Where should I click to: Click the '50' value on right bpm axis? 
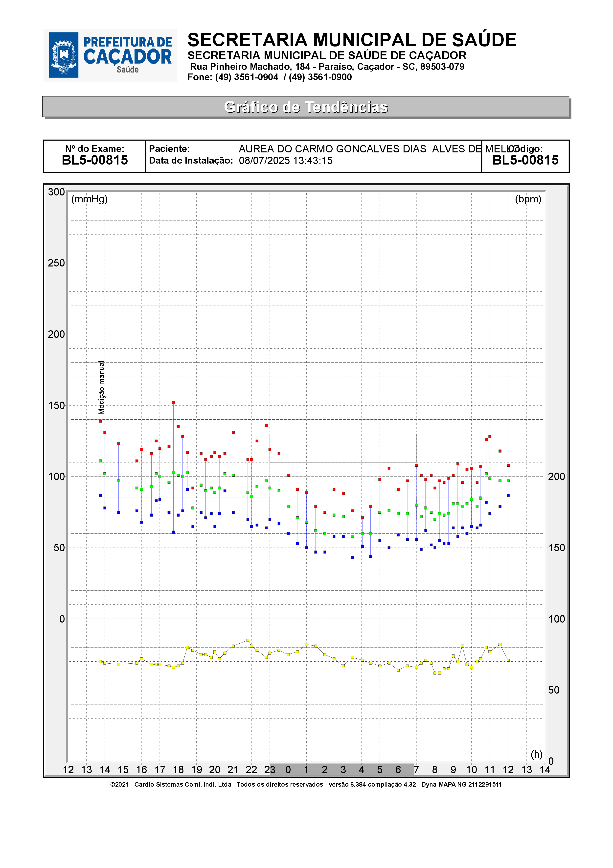coord(554,690)
